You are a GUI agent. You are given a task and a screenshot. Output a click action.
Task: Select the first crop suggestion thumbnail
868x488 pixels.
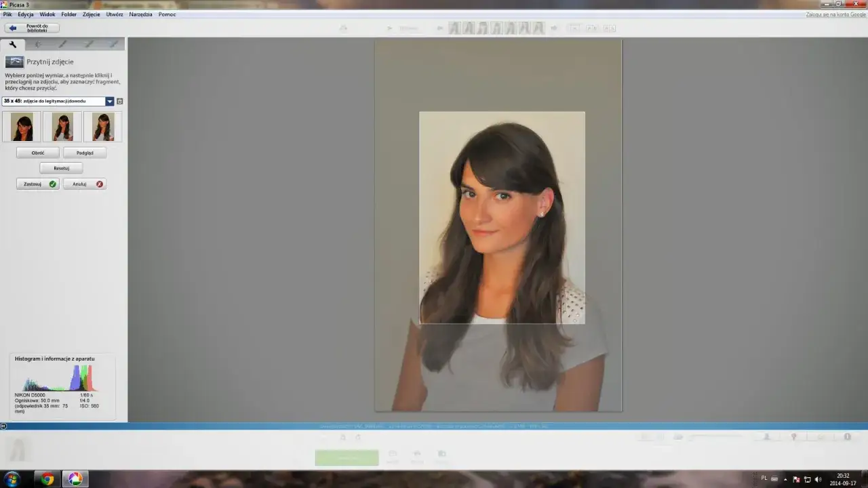point(22,126)
